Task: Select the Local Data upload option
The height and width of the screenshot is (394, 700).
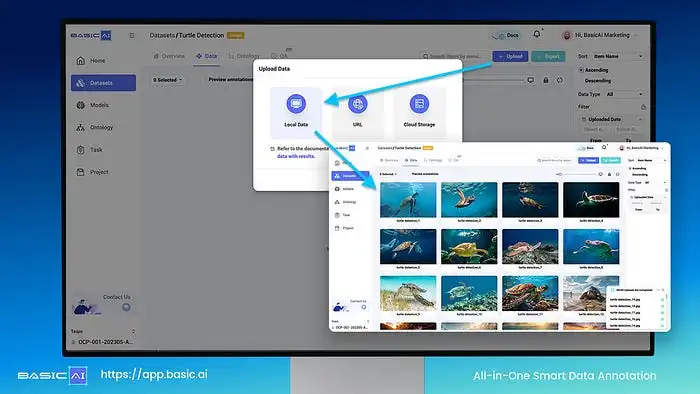Action: (296, 112)
